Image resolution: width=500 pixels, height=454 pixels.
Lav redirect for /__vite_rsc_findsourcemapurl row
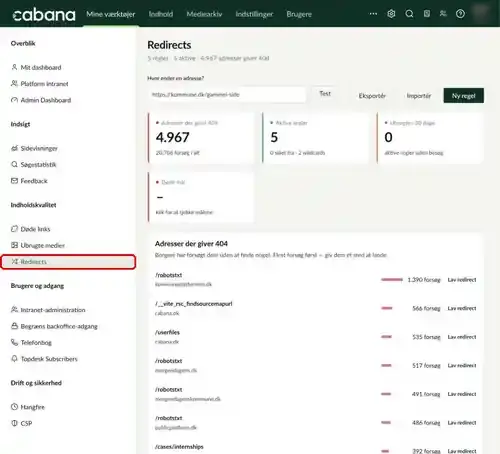tap(462, 308)
